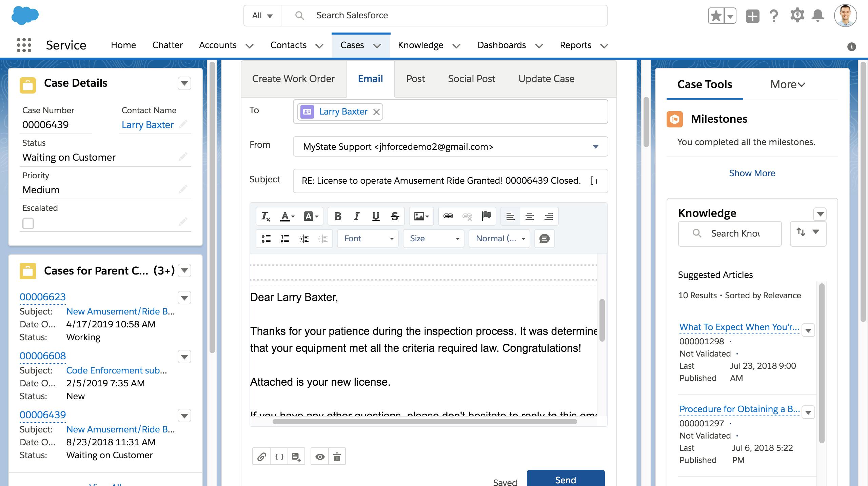Switch to the Create Work Order tab
Image resolution: width=868 pixels, height=486 pixels.
tap(294, 79)
